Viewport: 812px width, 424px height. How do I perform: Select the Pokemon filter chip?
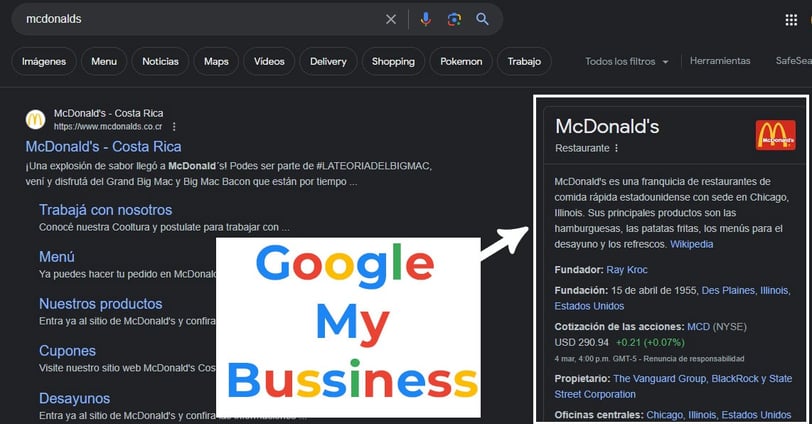461,61
